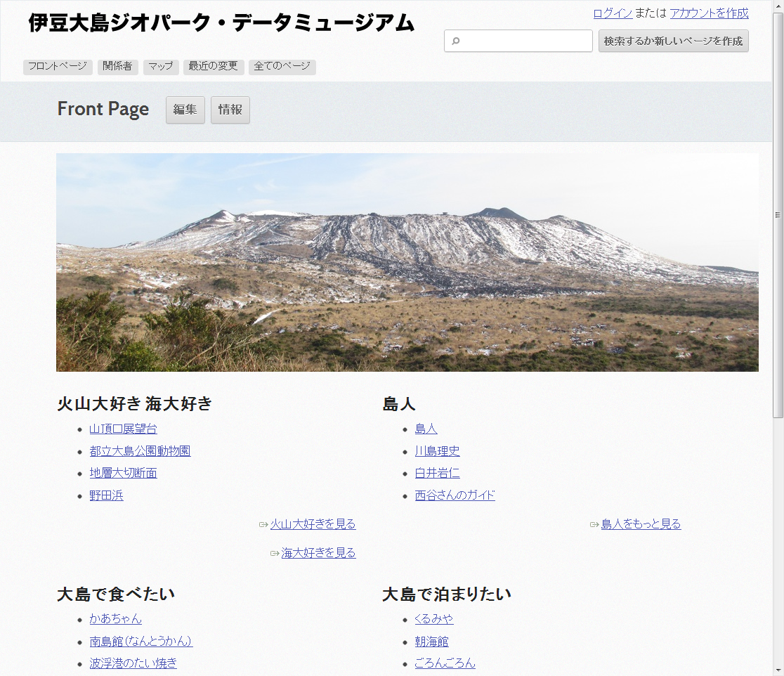Follow the 島人をもっと見る link
This screenshot has width=784, height=676.
641,524
